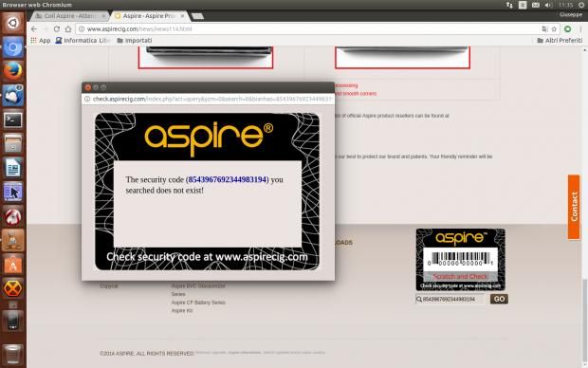Open the screenshot tool with cursor icon
Viewport: 588px width, 368px height.
[x=12, y=192]
